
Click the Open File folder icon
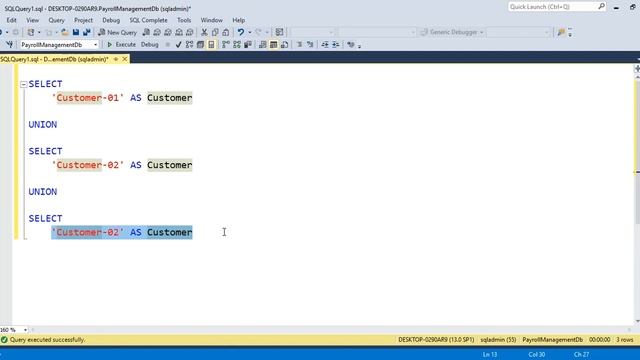(x=64, y=32)
